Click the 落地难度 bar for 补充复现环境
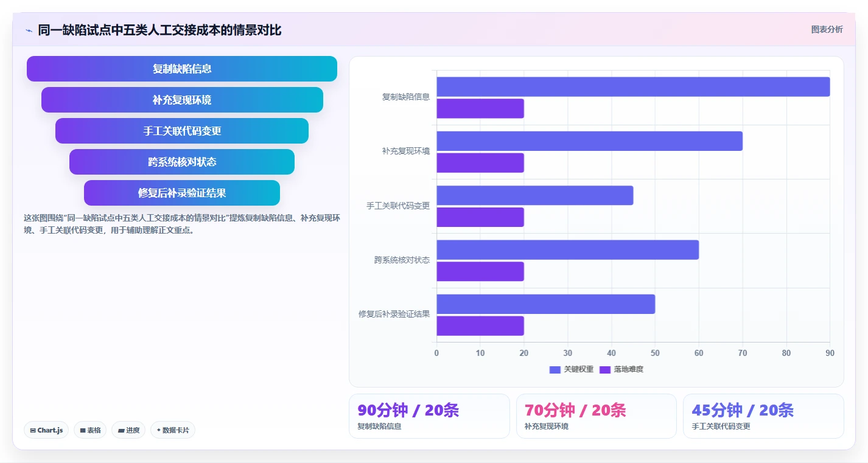This screenshot has height=463, width=868. point(480,162)
